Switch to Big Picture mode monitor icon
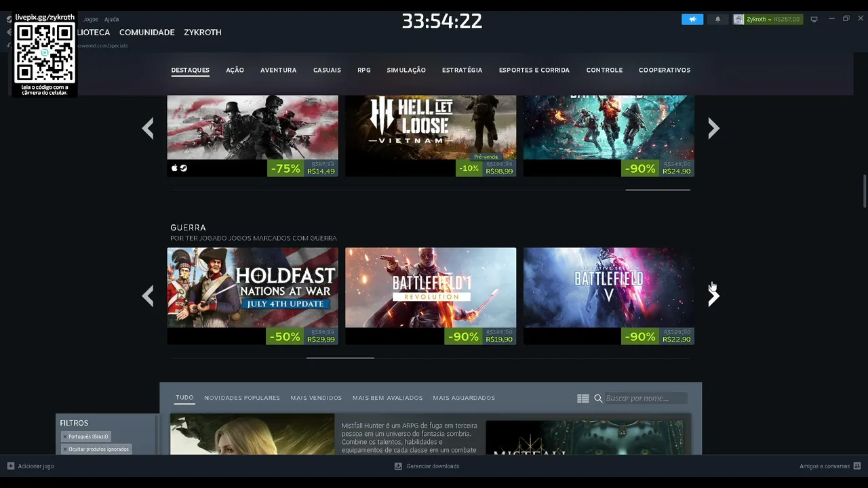The image size is (868, 488). pos(814,19)
